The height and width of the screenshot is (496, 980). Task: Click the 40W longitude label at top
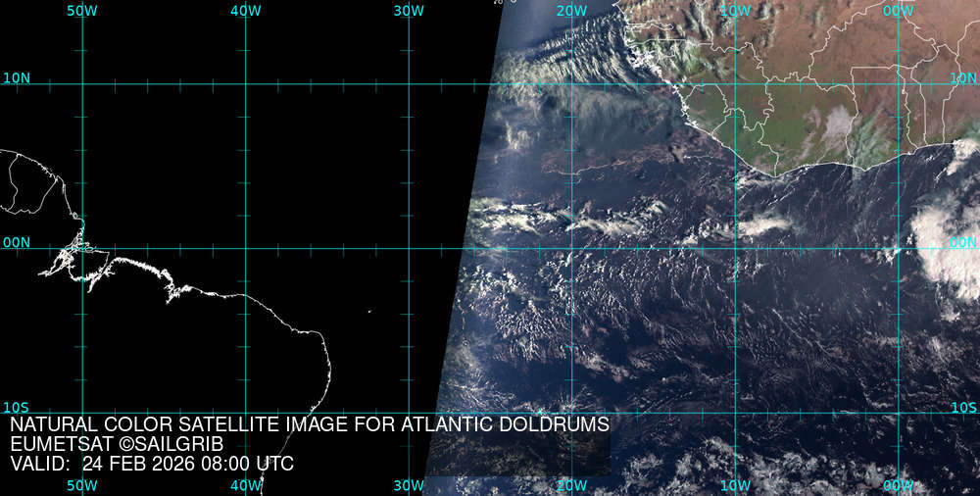pos(245,11)
